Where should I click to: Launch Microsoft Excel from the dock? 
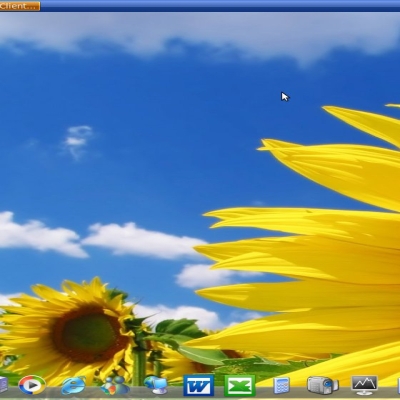(x=240, y=386)
